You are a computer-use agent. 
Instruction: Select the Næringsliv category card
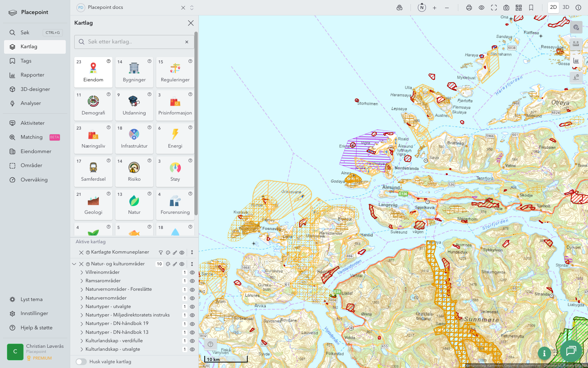pyautogui.click(x=93, y=138)
